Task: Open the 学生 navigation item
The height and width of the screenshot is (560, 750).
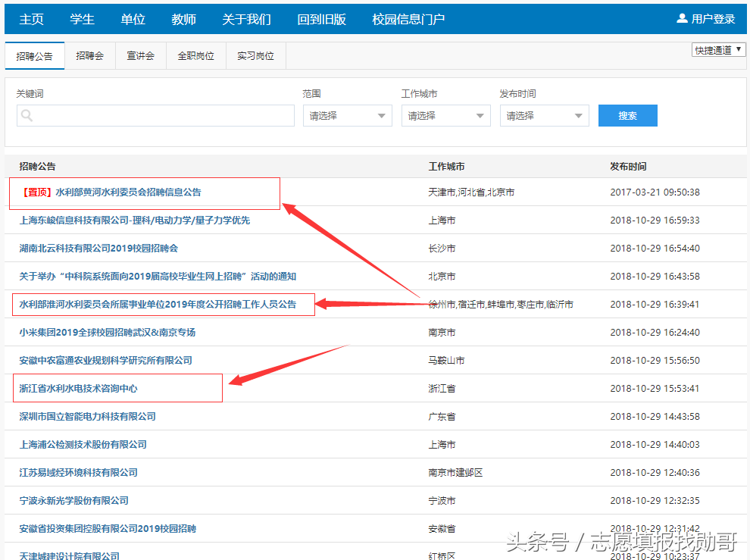Action: (83, 19)
